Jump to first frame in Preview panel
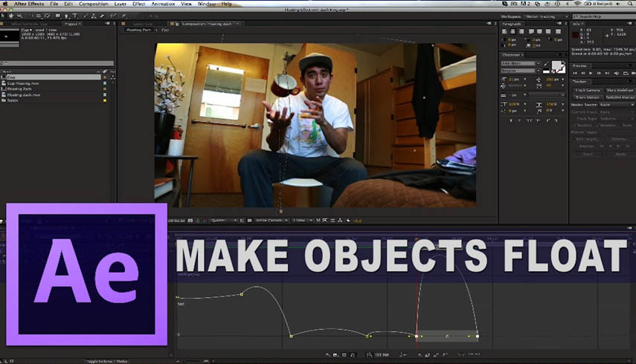 coord(576,73)
